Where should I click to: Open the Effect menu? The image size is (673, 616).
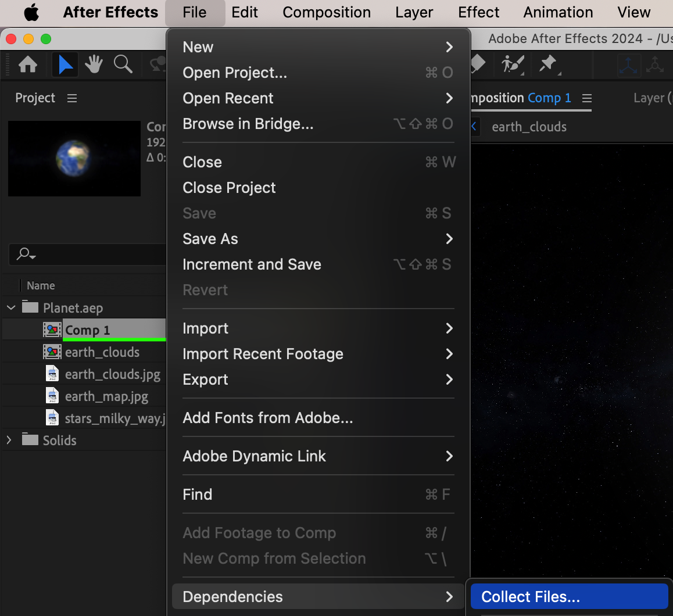478,12
